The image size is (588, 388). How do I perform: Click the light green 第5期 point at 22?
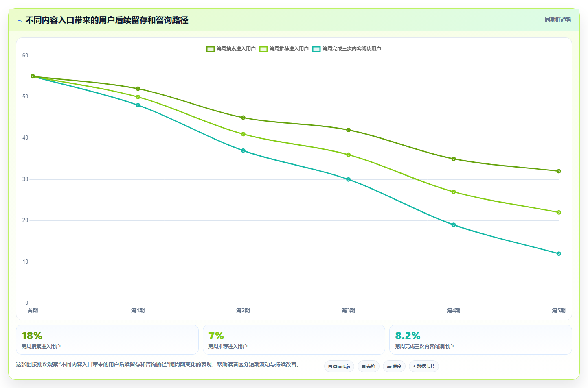click(559, 212)
